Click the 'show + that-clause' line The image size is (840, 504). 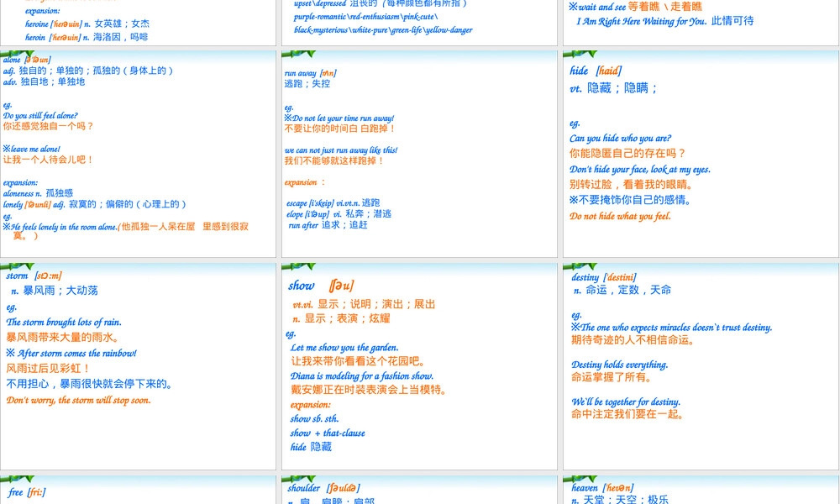click(328, 433)
